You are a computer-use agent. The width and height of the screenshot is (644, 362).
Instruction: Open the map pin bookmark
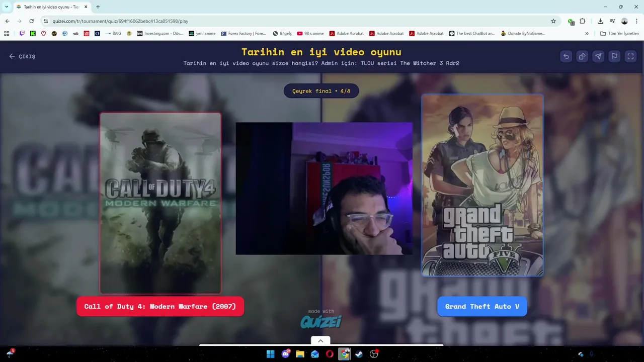(43, 34)
